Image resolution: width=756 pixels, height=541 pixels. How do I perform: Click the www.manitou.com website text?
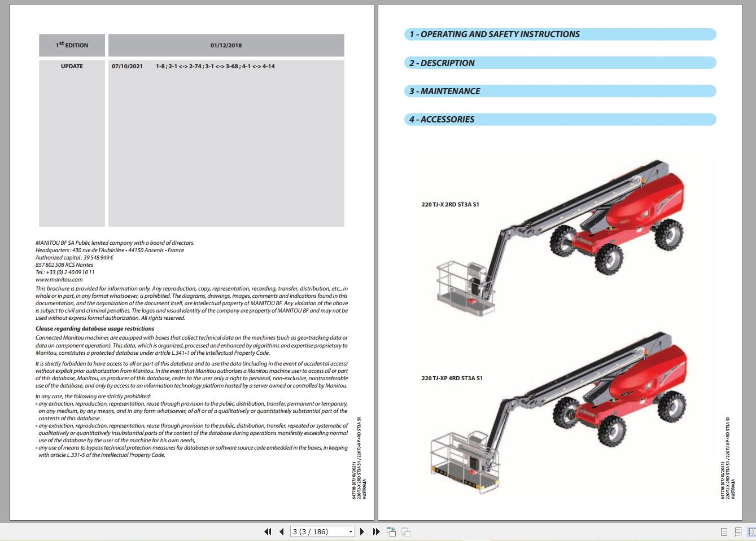coord(59,279)
